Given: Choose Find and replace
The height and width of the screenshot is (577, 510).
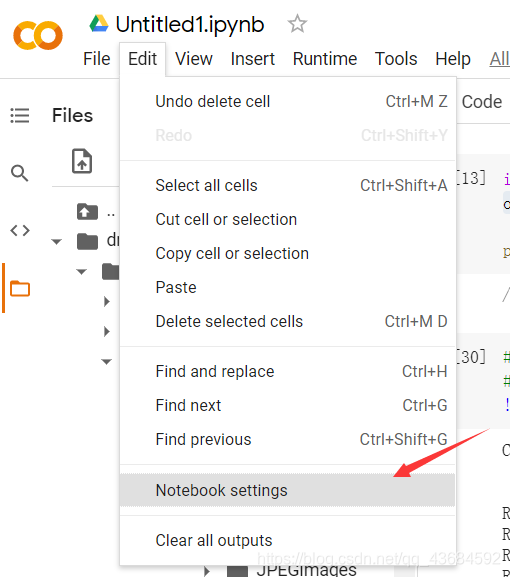Looking at the screenshot, I should coord(288,372).
